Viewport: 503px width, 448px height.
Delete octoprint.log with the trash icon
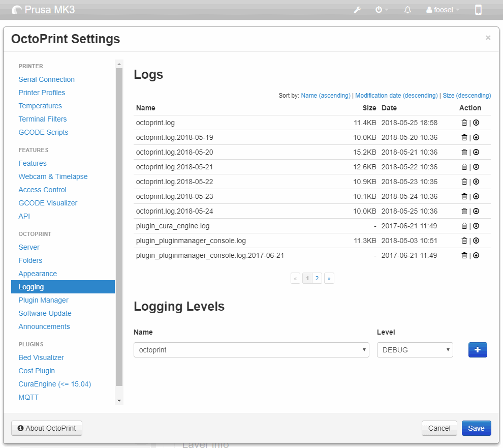(x=464, y=123)
